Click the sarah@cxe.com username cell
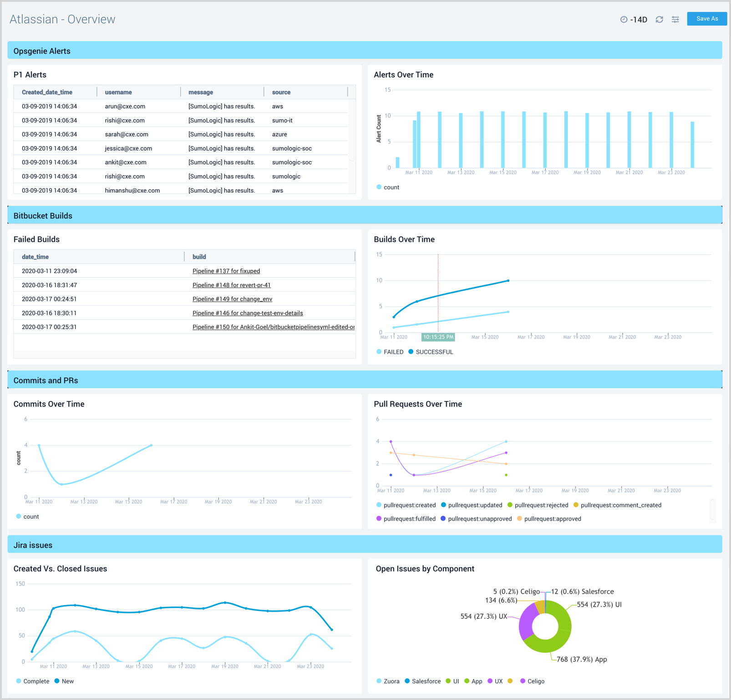This screenshot has width=731, height=700. pyautogui.click(x=127, y=134)
